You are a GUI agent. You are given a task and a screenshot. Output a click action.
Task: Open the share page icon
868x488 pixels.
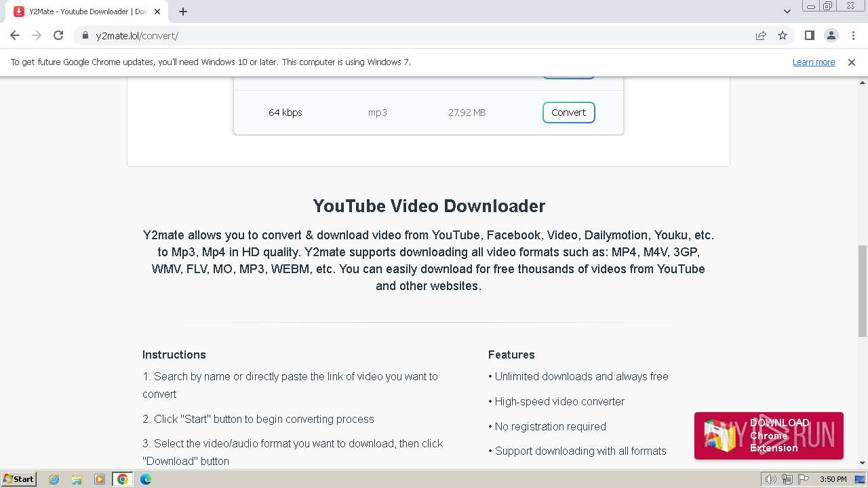pyautogui.click(x=761, y=36)
